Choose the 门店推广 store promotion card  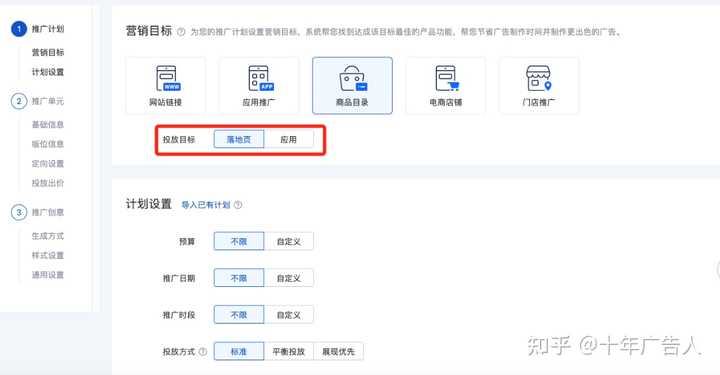[539, 85]
